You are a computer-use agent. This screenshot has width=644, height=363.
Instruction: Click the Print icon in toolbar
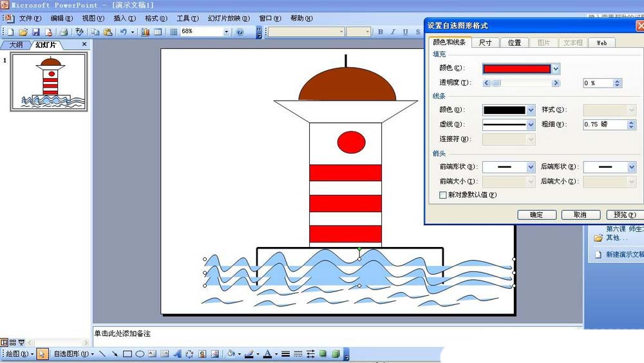point(64,32)
